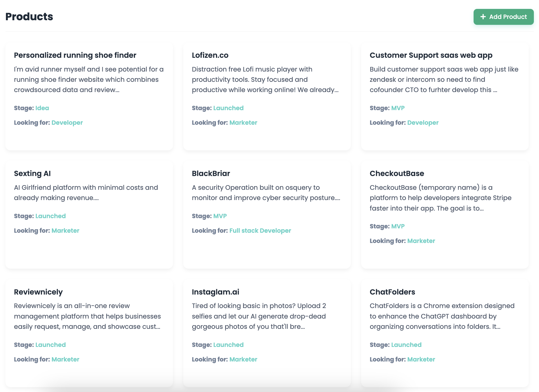Click Developer link on shoe finder card
539x392 pixels.
67,122
